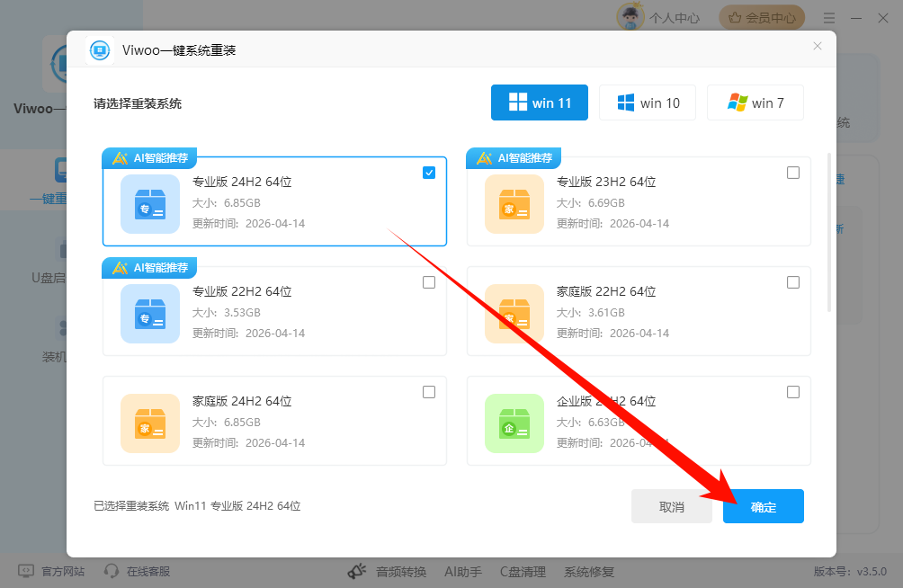Click the system list vertical scrollbar

coord(829,233)
